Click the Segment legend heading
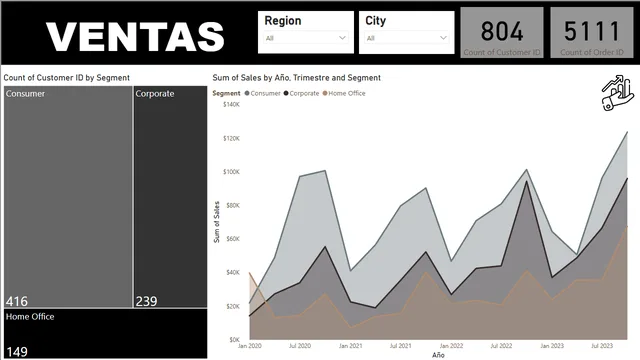Screen dimensions: 640x360 [x=226, y=93]
